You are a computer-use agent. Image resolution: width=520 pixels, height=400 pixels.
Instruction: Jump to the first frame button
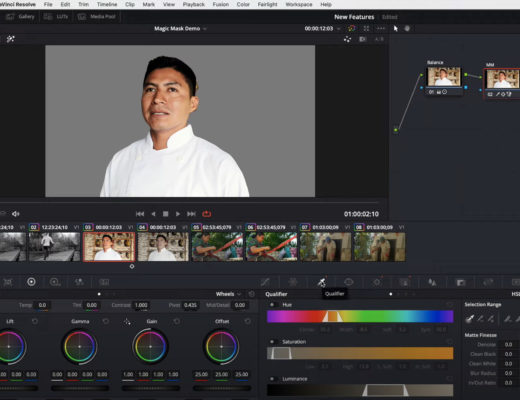tap(140, 214)
